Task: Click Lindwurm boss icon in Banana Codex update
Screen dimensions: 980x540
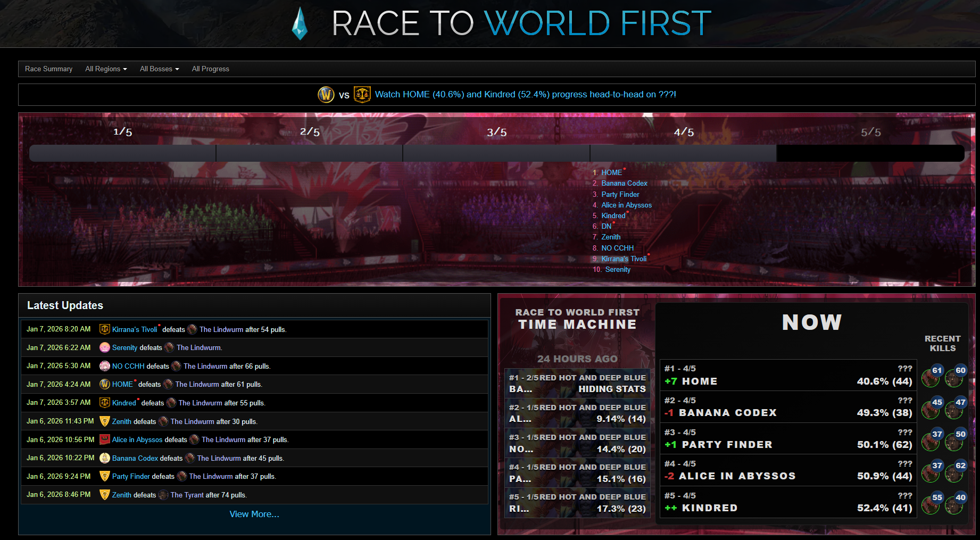Action: coord(190,458)
